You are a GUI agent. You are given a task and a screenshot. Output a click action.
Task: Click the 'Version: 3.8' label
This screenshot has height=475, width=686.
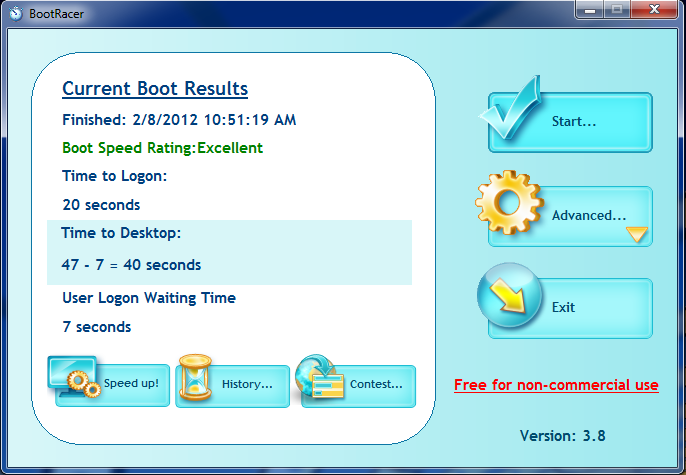[x=562, y=436]
